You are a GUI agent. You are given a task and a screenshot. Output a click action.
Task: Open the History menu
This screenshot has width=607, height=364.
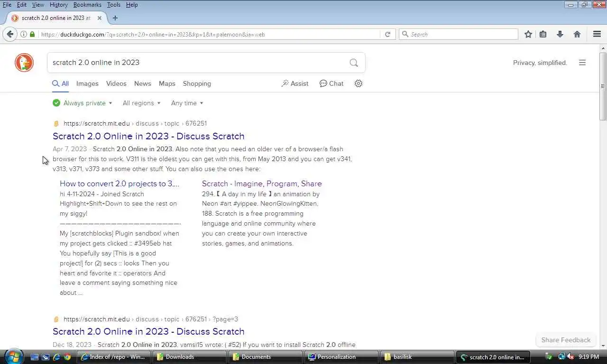point(58,4)
